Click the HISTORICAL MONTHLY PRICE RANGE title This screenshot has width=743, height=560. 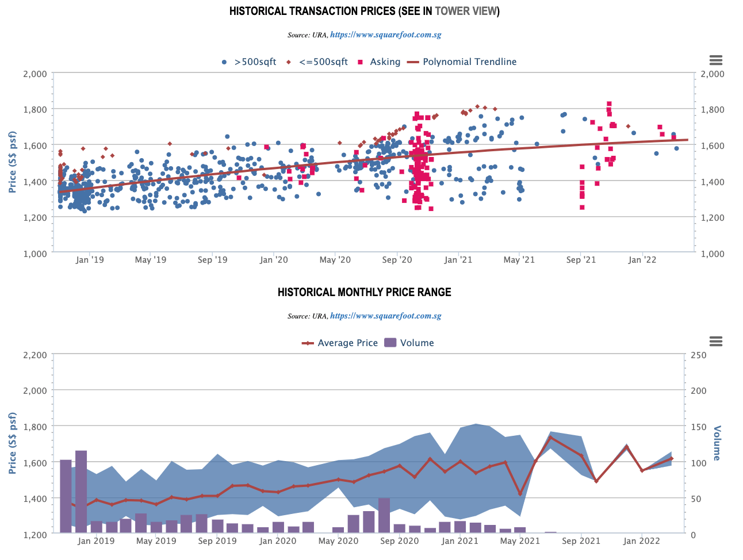pos(365,292)
